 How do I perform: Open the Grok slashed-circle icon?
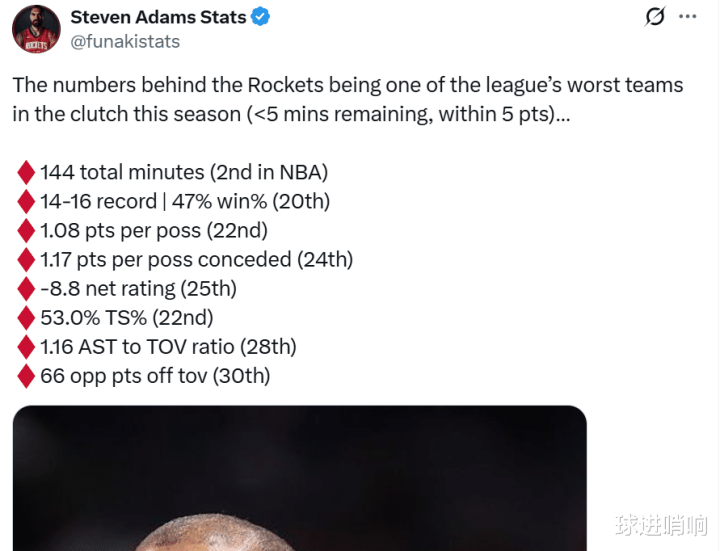coord(656,17)
